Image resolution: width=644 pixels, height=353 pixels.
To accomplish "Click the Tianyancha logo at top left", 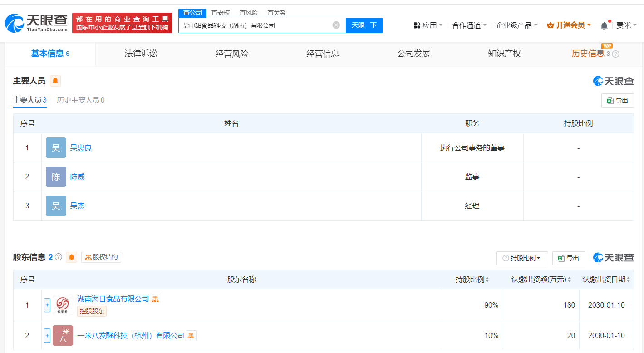I will (36, 23).
